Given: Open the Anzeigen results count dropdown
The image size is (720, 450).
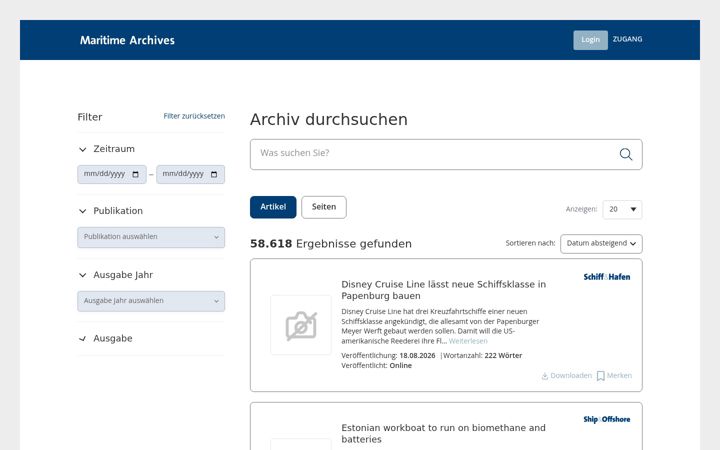Looking at the screenshot, I should coord(622,209).
